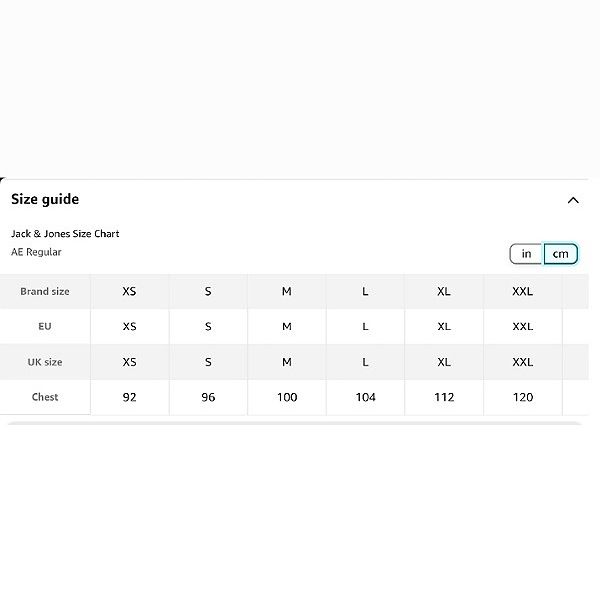Select the 'cm' unit toggle
This screenshot has width=600, height=600.
coord(561,254)
